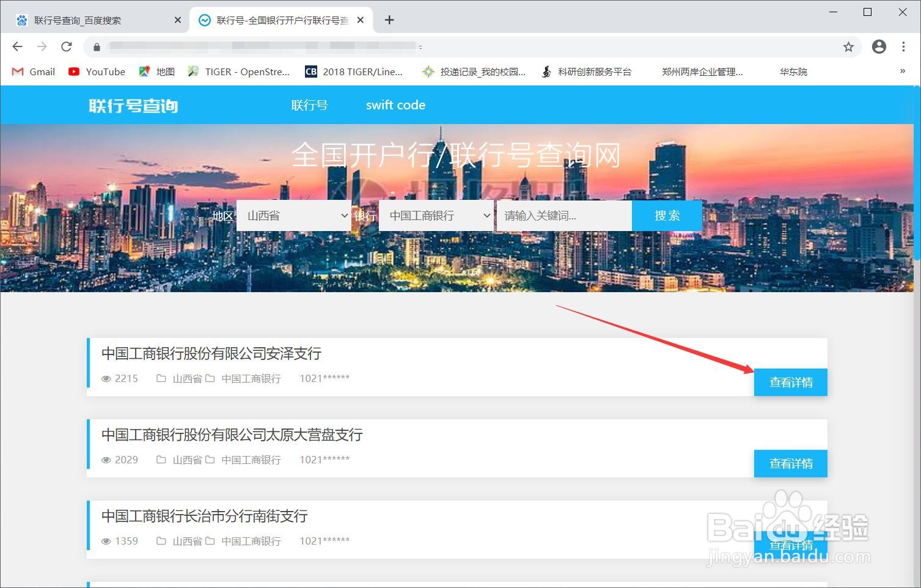Open the 地图 bookmark

[156, 72]
